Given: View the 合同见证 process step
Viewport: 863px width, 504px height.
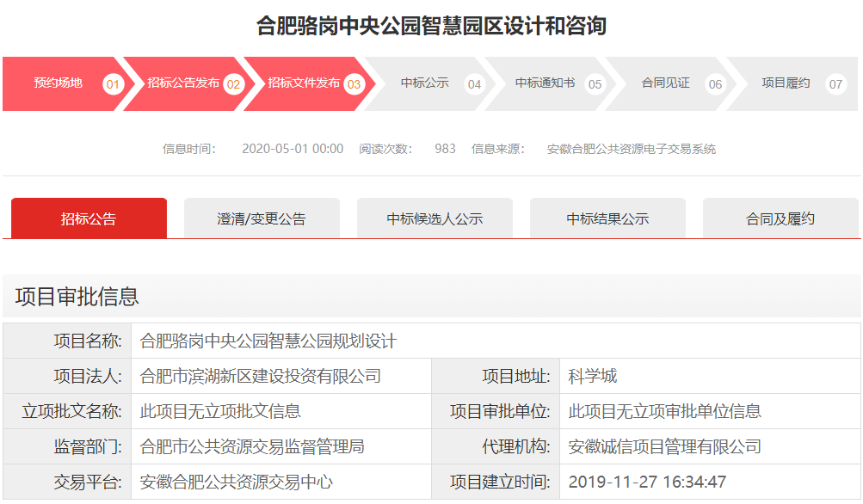Looking at the screenshot, I should tap(666, 83).
